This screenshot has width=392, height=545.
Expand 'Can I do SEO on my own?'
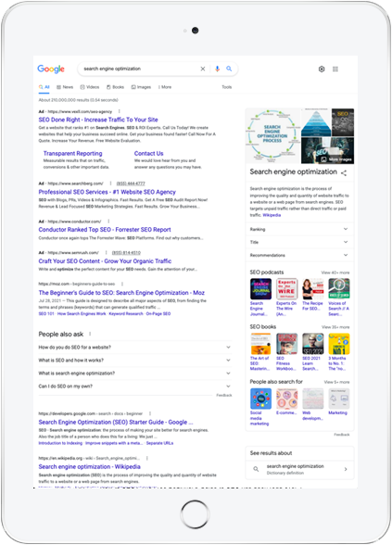pyautogui.click(x=135, y=387)
